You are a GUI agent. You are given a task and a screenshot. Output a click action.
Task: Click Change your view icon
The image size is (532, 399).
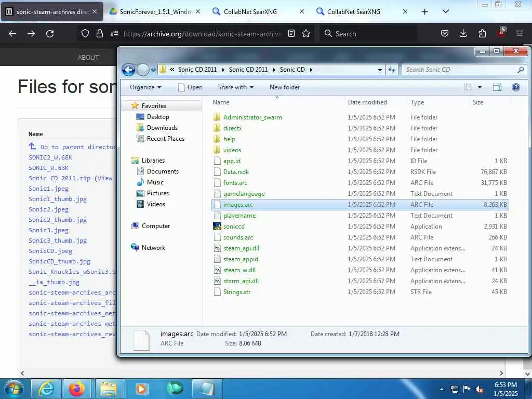tap(469, 87)
